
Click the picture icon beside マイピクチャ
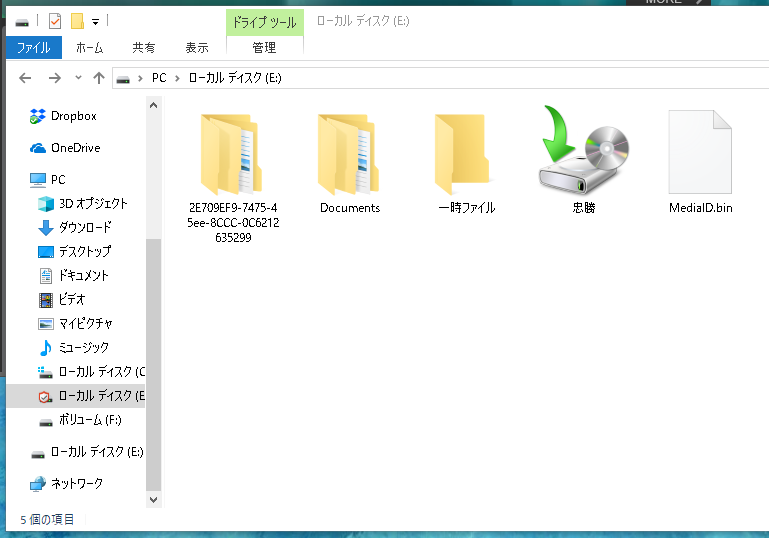46,324
